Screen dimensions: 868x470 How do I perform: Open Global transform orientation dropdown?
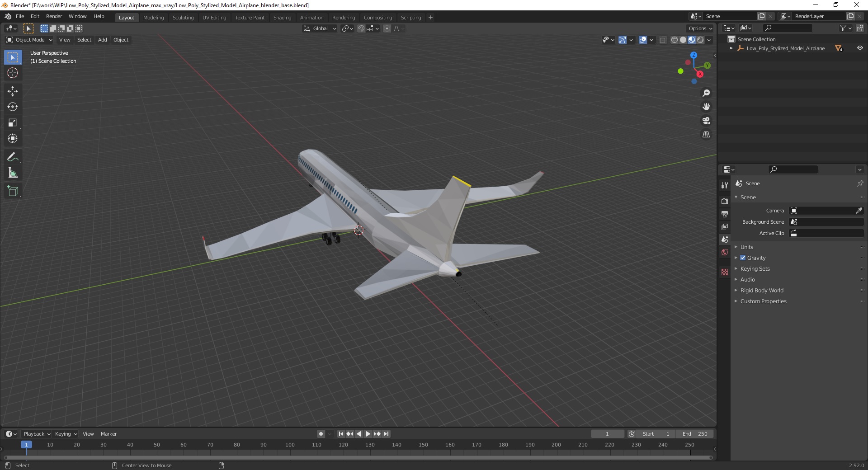point(320,28)
